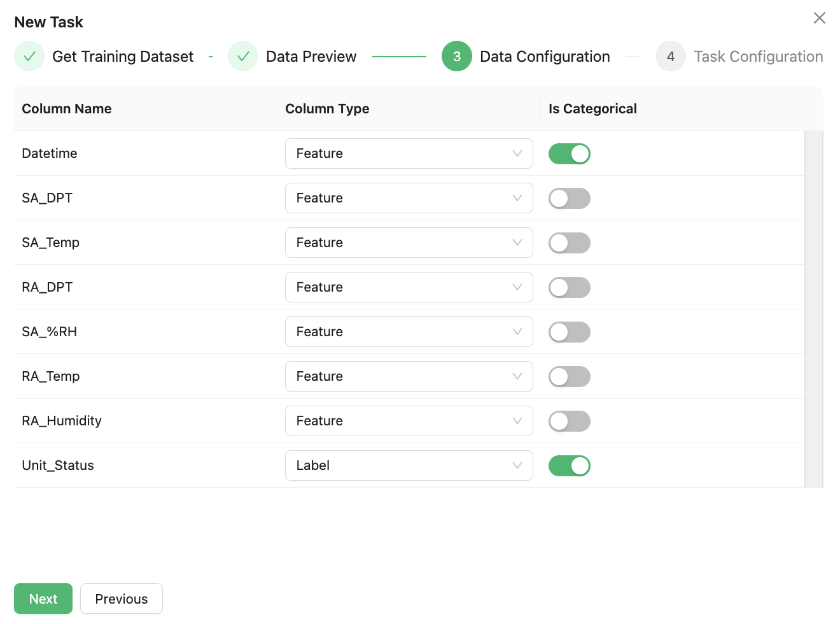Close the New Task dialog
Screen dimensions: 840x624
point(819,18)
